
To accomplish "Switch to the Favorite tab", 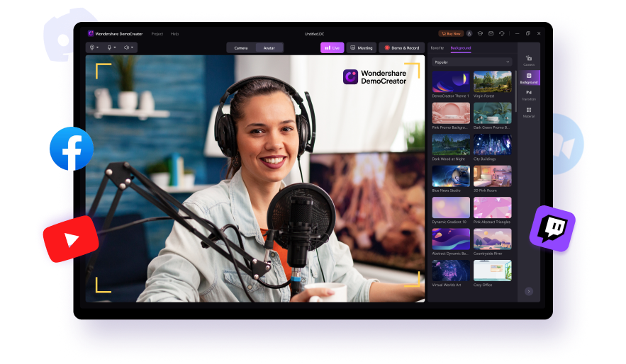I will (437, 48).
